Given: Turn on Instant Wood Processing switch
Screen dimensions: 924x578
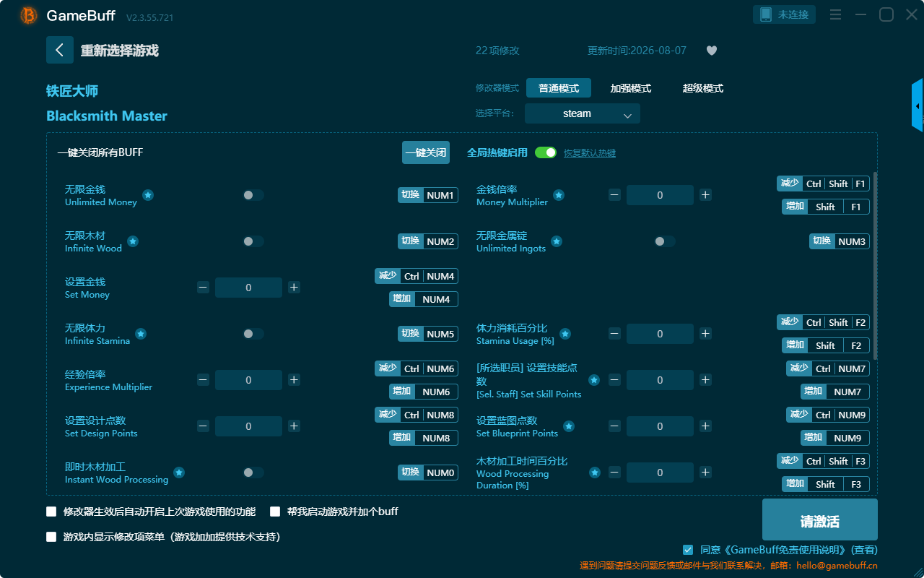Looking at the screenshot, I should 253,473.
